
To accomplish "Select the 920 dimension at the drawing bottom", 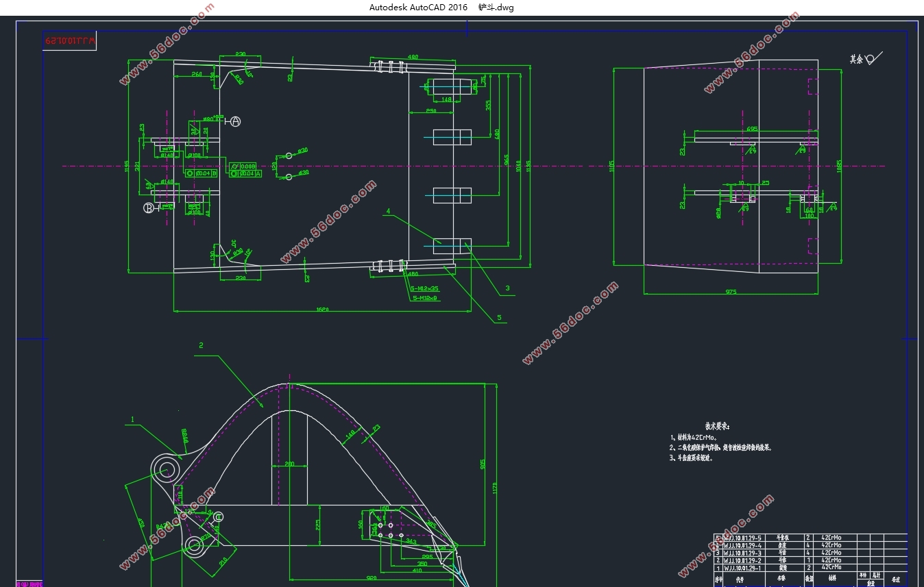I will pyautogui.click(x=372, y=578).
